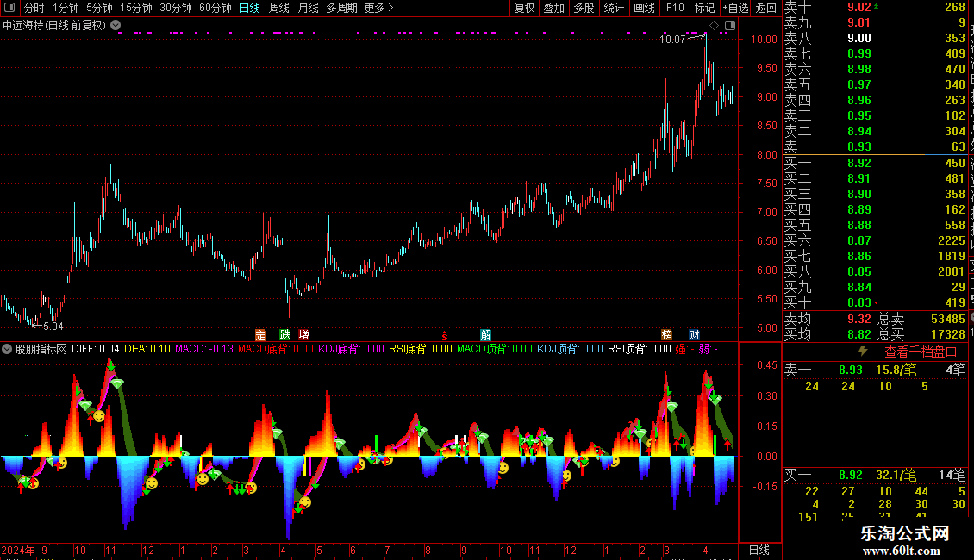Open the 画线 drawing tool
This screenshot has height=560, width=974.
(644, 8)
